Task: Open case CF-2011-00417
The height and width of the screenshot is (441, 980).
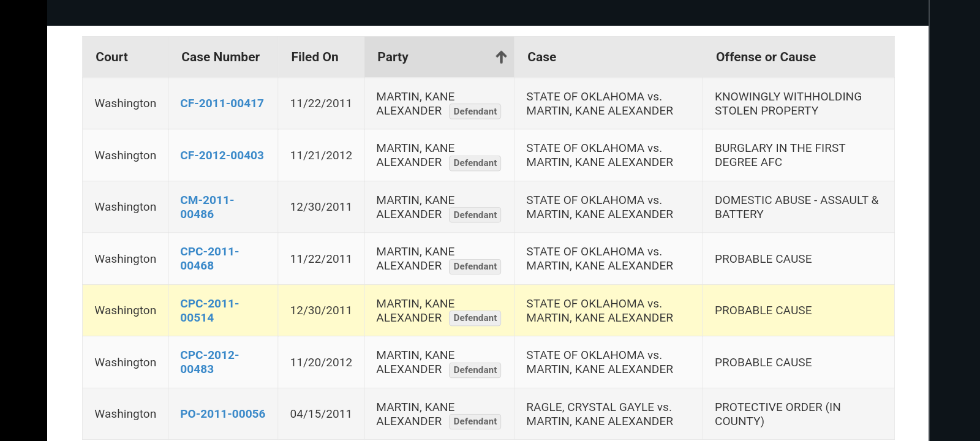Action: click(x=222, y=104)
